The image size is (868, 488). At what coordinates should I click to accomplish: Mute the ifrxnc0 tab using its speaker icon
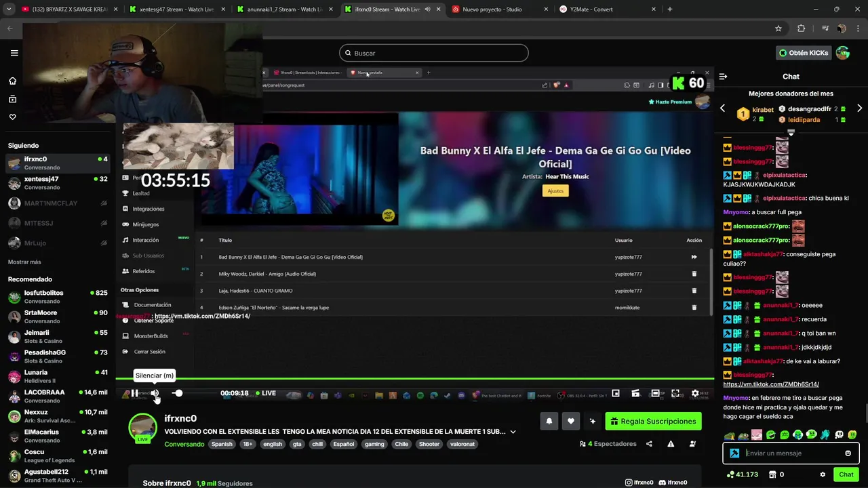tap(427, 9)
